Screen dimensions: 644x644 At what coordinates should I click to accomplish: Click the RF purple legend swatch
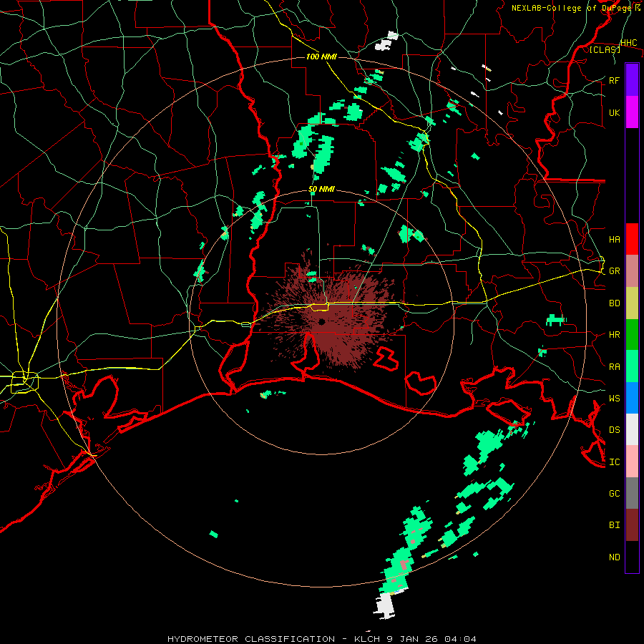[x=632, y=80]
